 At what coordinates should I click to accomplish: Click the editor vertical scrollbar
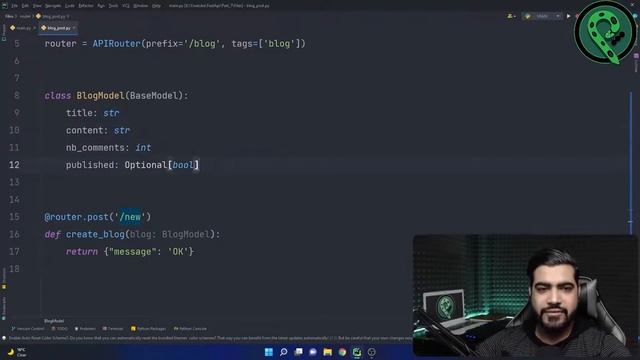pyautogui.click(x=631, y=163)
